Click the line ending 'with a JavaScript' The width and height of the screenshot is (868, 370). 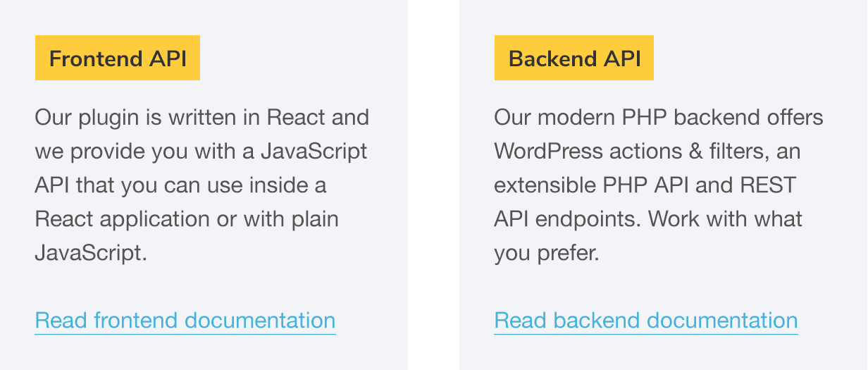tap(201, 151)
